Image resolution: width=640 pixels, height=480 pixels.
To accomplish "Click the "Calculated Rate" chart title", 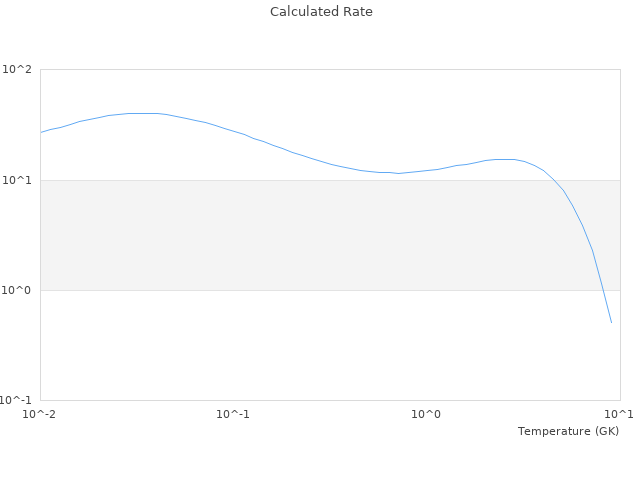I will pyautogui.click(x=320, y=12).
